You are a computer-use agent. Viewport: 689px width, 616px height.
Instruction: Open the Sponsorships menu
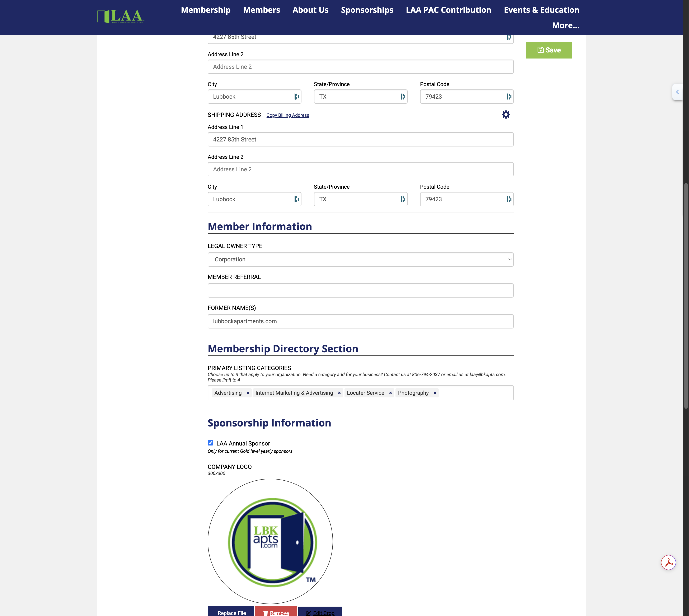point(367,10)
